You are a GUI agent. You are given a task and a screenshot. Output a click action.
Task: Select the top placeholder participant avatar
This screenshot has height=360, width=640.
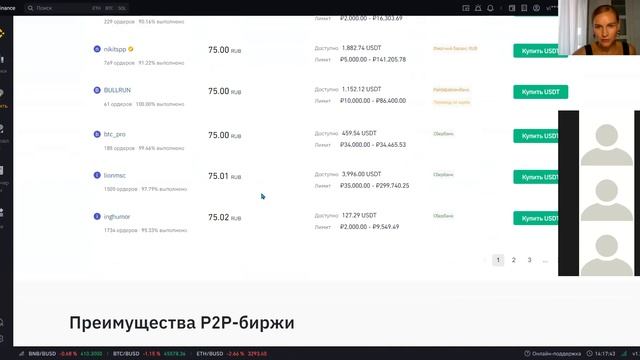pos(607,144)
